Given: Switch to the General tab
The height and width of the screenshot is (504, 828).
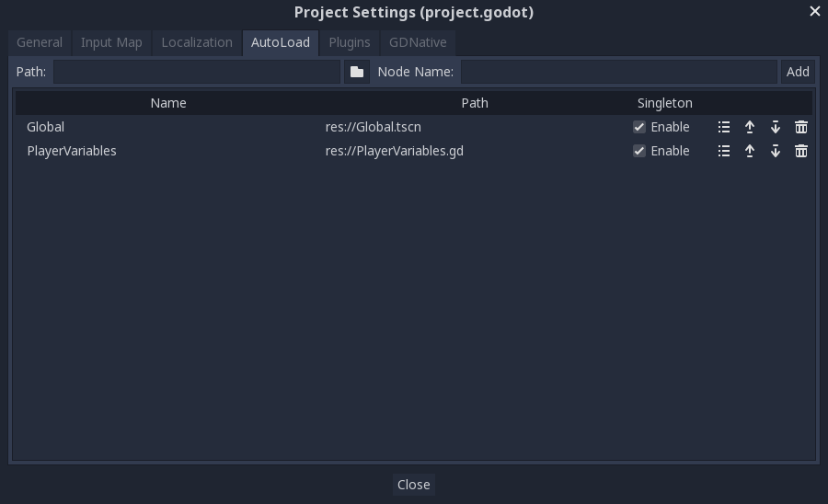Looking at the screenshot, I should (40, 42).
